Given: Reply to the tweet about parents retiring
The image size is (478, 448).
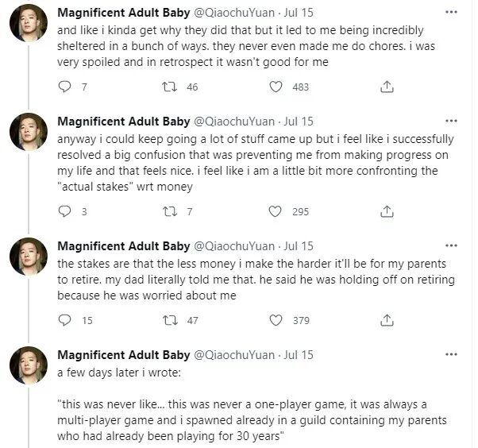Looking at the screenshot, I should 65,320.
